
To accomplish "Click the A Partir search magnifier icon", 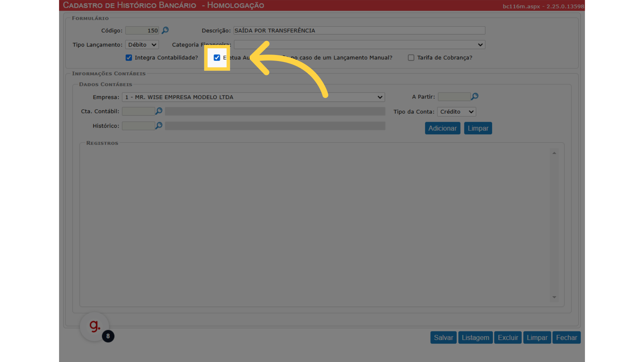I will [475, 97].
